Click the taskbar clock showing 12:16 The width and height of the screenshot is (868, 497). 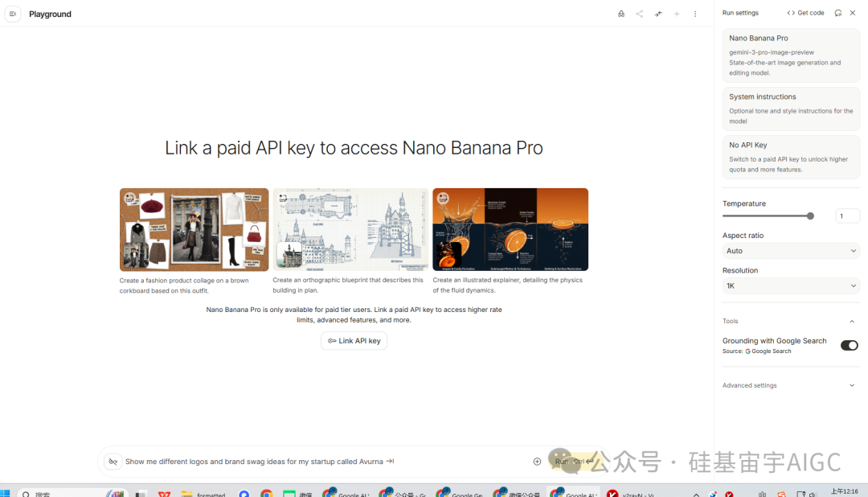click(844, 492)
